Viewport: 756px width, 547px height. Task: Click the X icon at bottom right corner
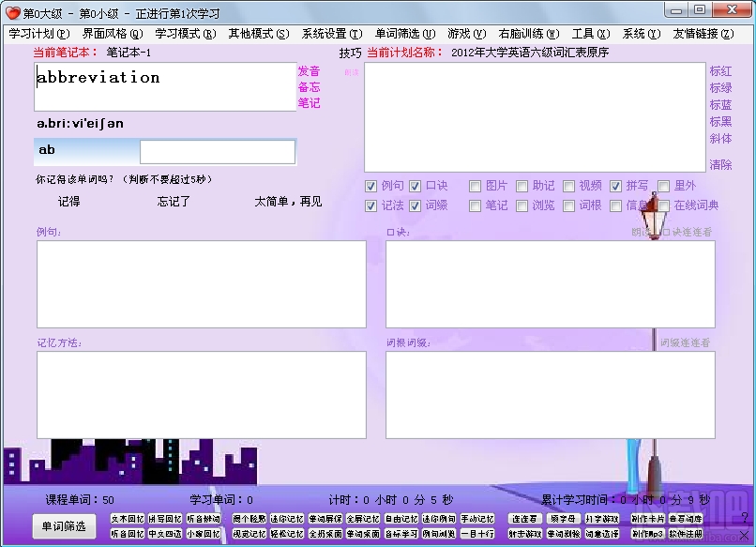(745, 535)
